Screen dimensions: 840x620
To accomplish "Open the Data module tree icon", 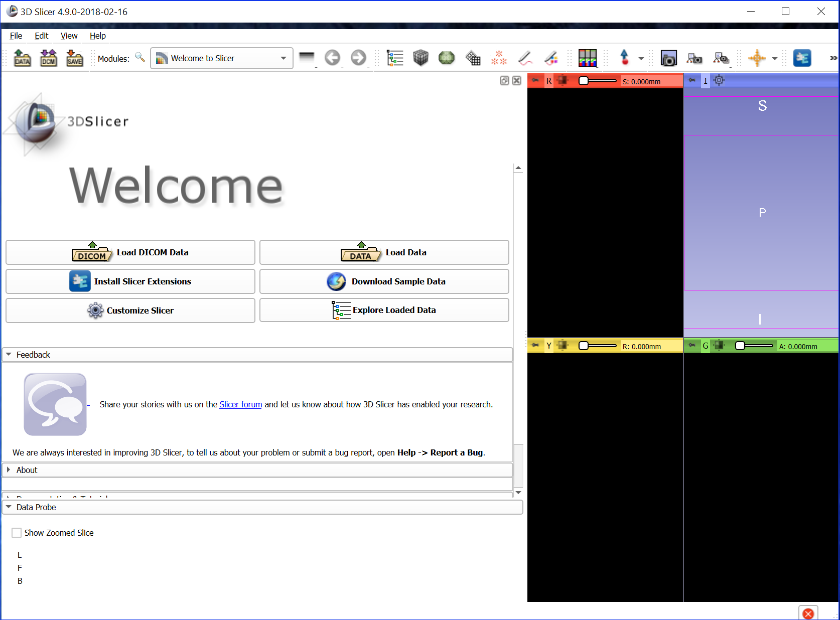I will (395, 58).
